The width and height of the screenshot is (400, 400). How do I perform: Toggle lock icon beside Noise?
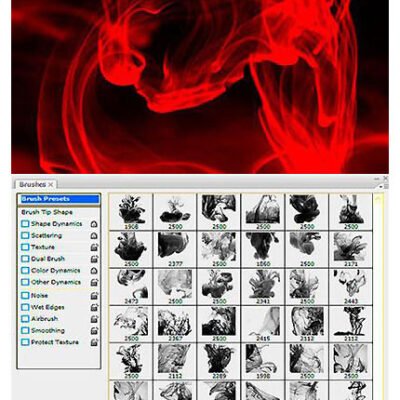click(95, 296)
